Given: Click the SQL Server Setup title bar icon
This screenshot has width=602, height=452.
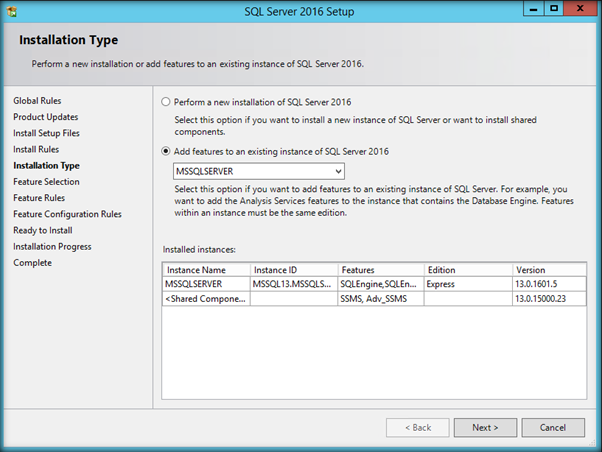Looking at the screenshot, I should [13, 12].
